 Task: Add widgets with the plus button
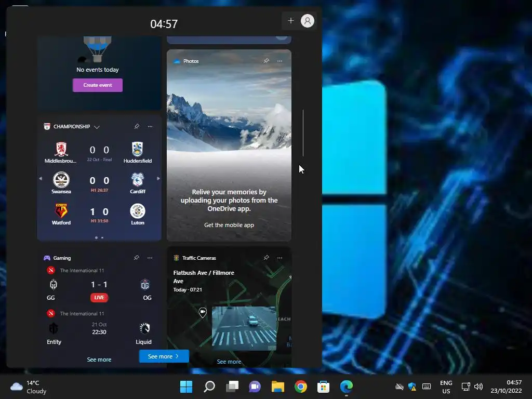[291, 21]
